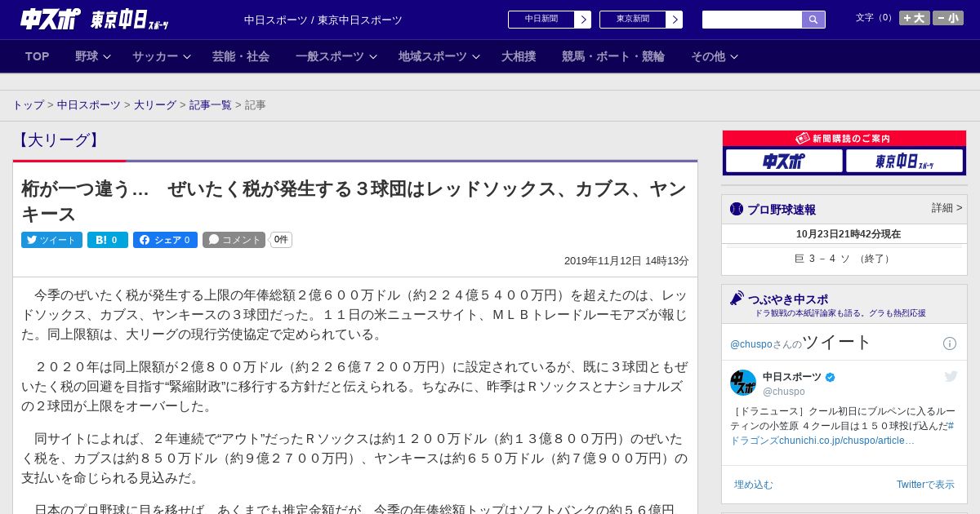Decrease font size with －小 button
The image size is (980, 514).
point(948,18)
